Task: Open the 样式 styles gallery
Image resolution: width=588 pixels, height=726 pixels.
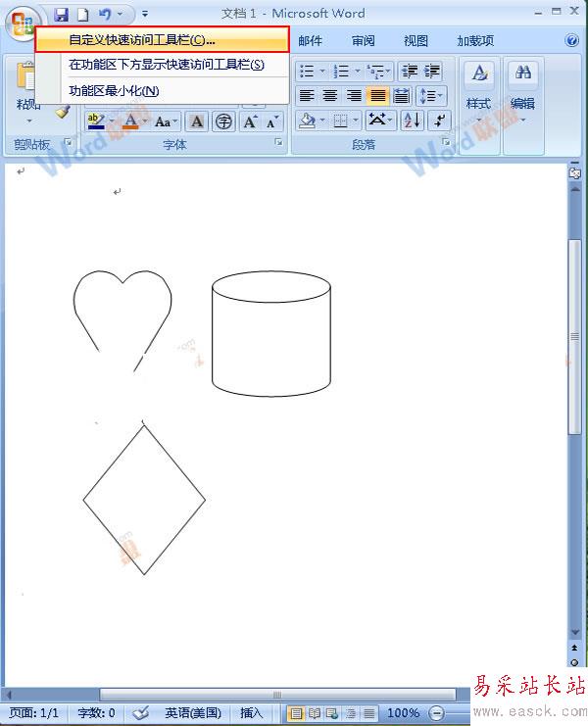Action: click(x=479, y=93)
